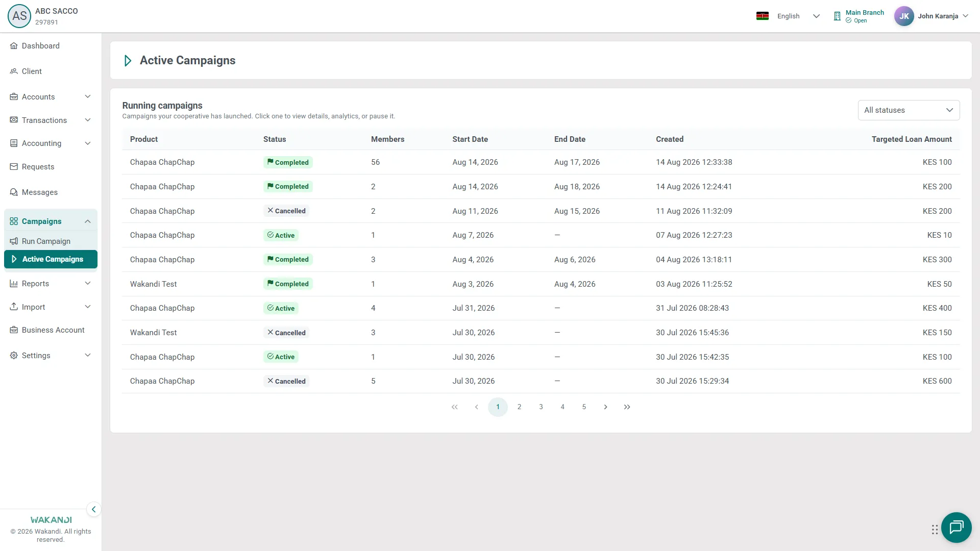980x551 pixels.
Task: Expand the Accounting submenu chevron
Action: (x=88, y=143)
